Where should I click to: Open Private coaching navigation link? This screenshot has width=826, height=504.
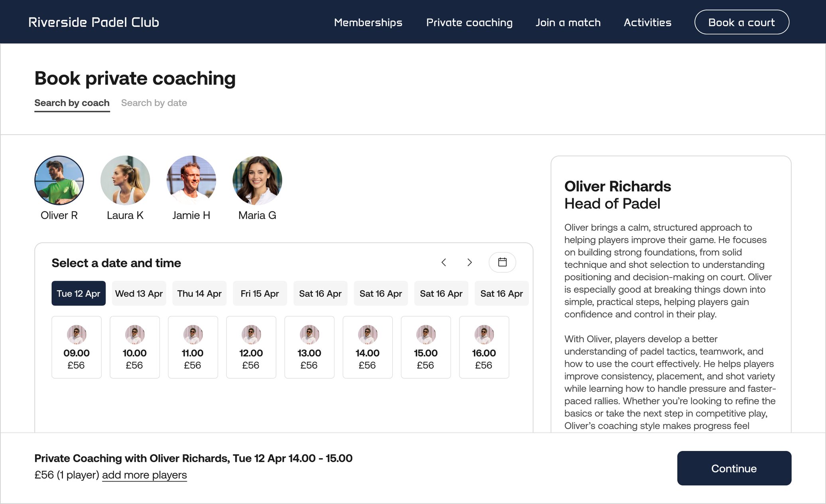click(x=469, y=22)
